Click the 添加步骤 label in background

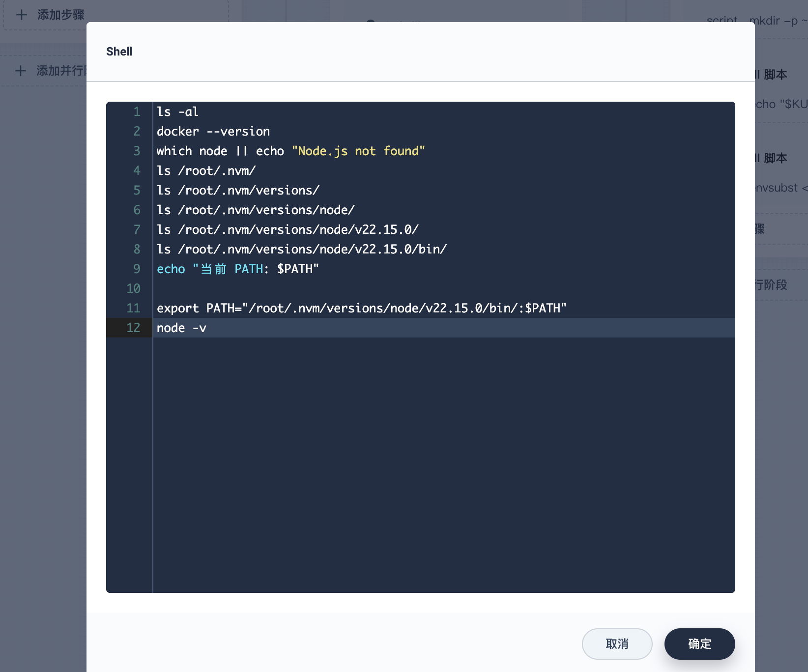(x=61, y=15)
